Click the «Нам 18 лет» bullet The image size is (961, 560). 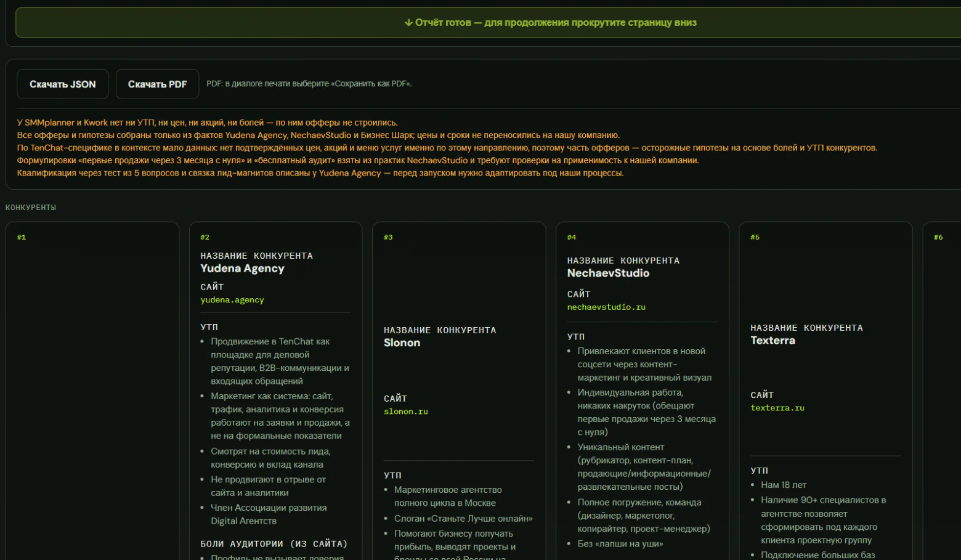click(x=784, y=485)
